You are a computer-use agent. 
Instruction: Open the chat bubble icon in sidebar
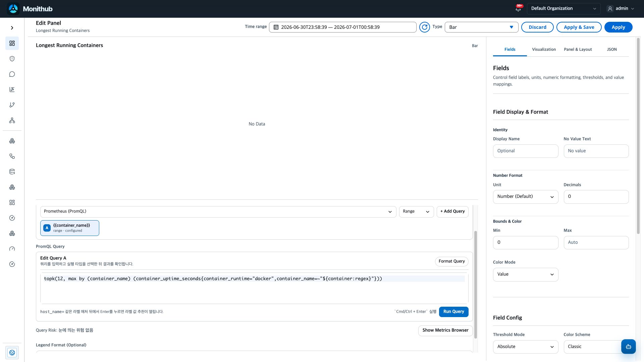pyautogui.click(x=12, y=74)
